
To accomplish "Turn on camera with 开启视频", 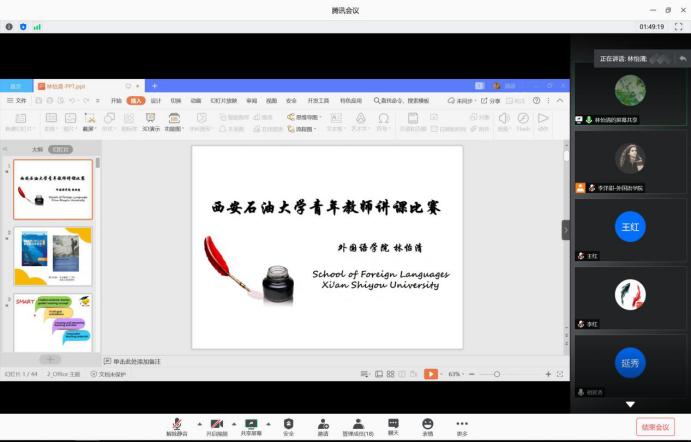I will coord(217,424).
